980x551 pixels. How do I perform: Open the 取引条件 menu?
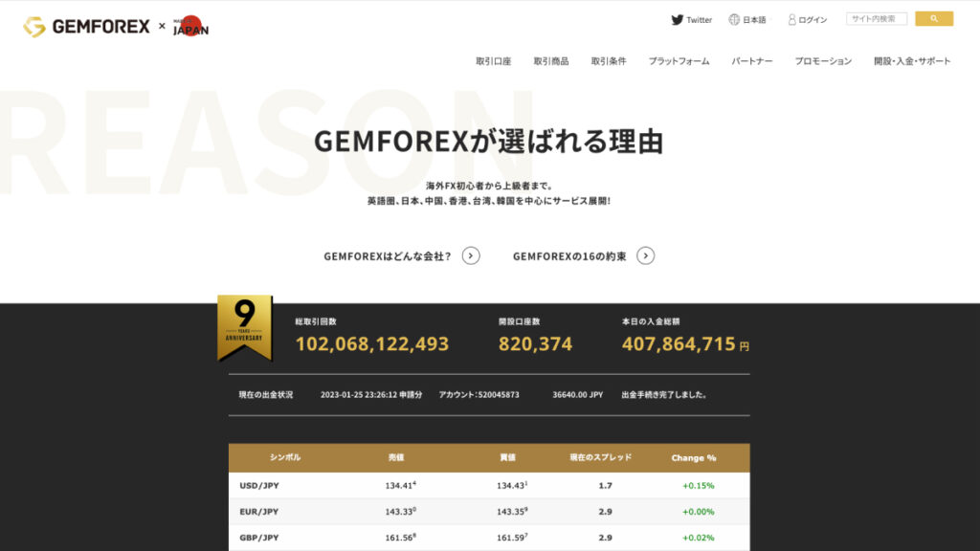click(609, 61)
